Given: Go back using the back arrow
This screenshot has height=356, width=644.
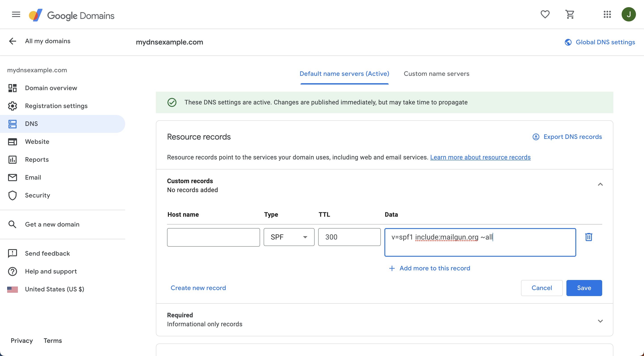Looking at the screenshot, I should click(x=12, y=41).
